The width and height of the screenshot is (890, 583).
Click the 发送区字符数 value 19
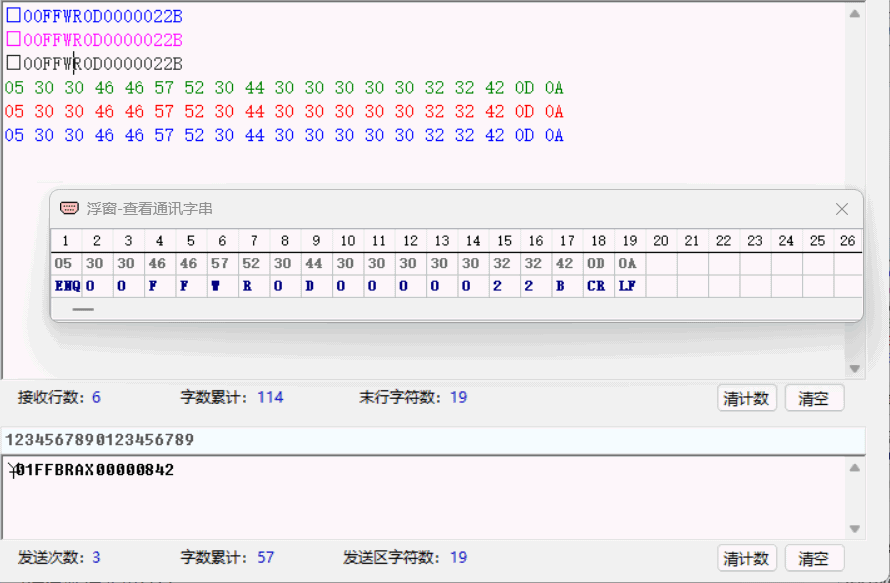pos(459,557)
